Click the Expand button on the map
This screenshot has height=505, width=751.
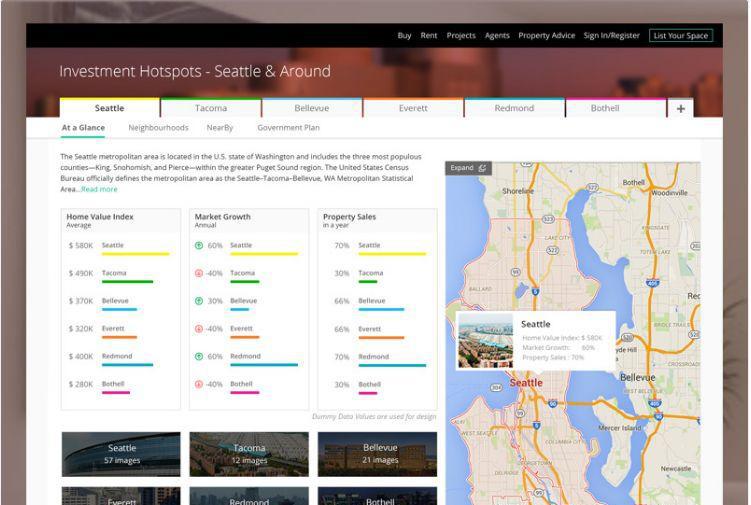(x=468, y=168)
